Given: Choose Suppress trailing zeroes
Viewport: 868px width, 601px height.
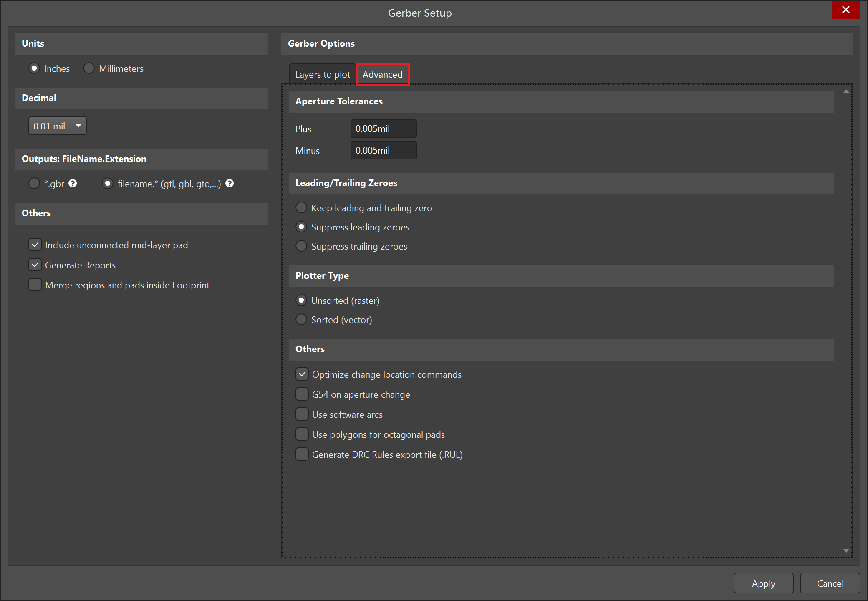Looking at the screenshot, I should click(x=301, y=246).
